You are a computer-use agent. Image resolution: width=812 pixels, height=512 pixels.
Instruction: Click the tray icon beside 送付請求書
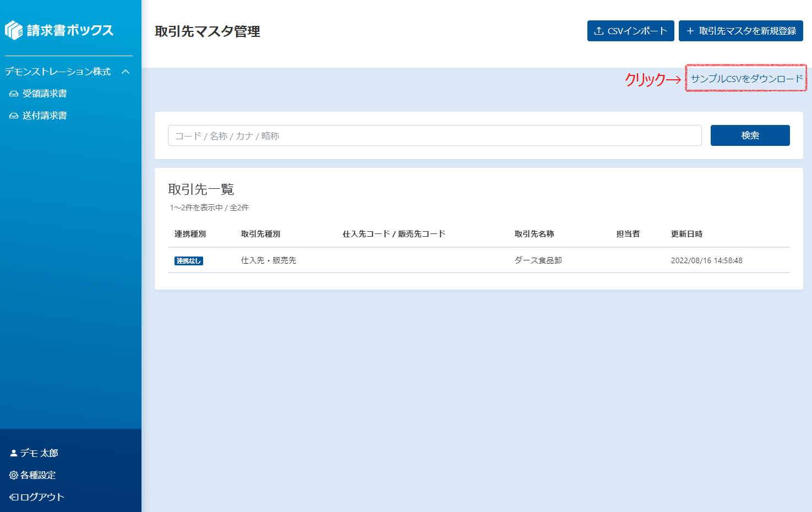14,116
